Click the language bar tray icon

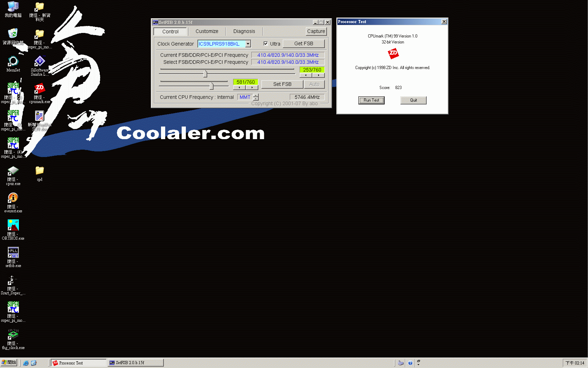(401, 363)
